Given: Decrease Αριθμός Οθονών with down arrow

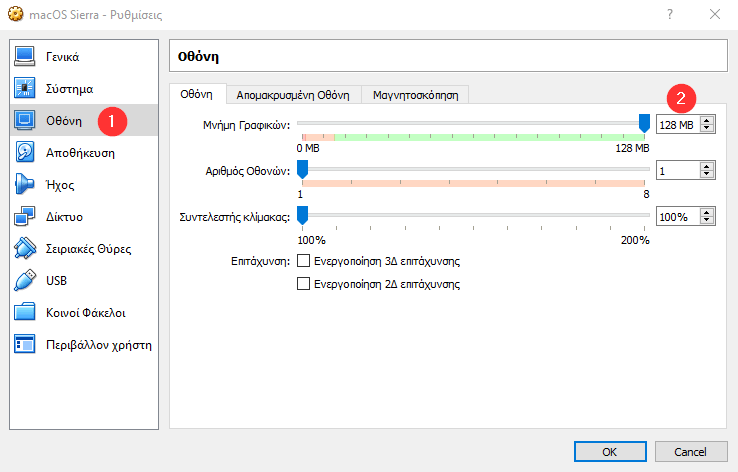Looking at the screenshot, I should (706, 174).
